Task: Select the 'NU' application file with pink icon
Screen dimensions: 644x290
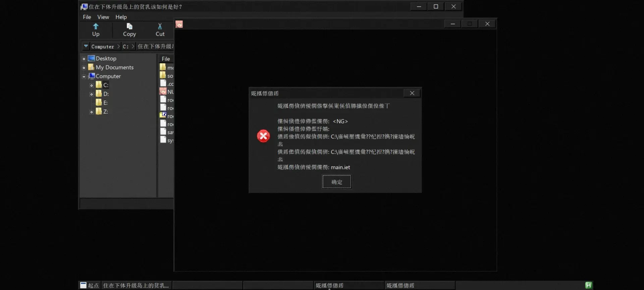Action: [x=167, y=92]
